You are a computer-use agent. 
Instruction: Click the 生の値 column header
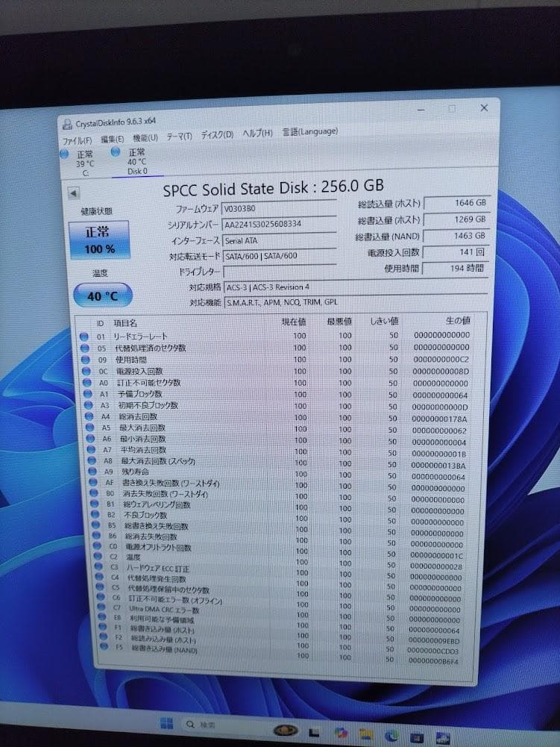[458, 320]
